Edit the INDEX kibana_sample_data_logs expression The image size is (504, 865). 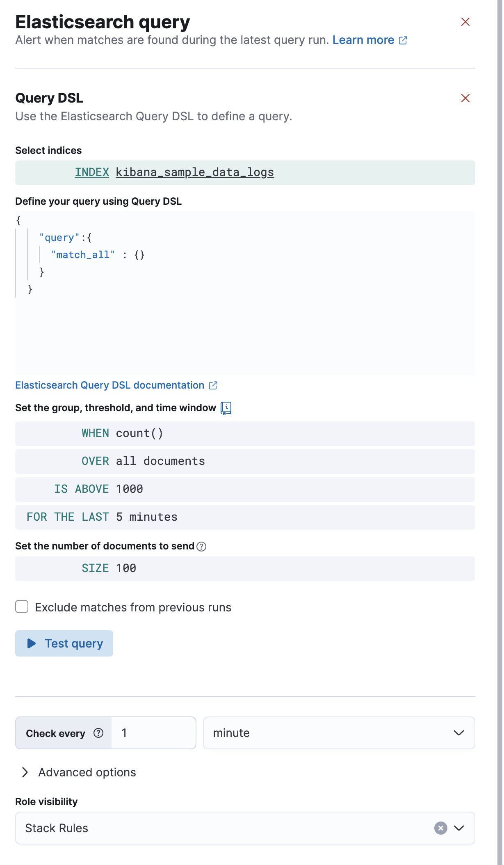coord(174,172)
